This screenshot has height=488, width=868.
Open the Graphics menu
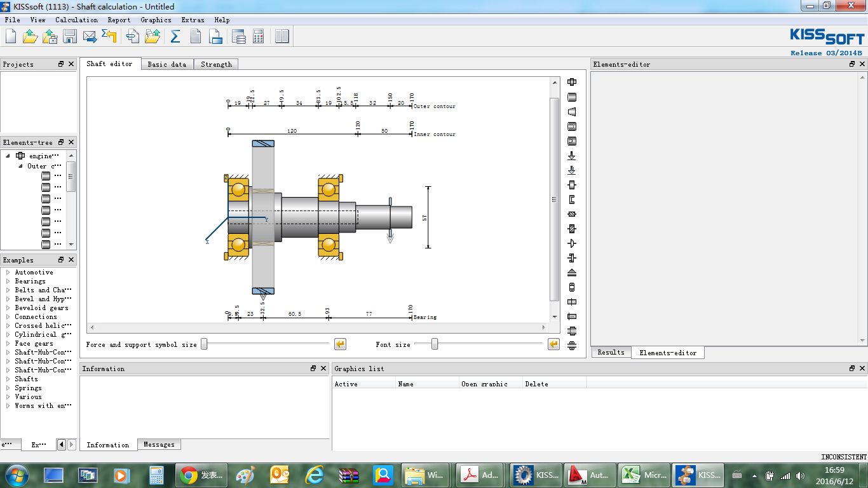pyautogui.click(x=156, y=20)
